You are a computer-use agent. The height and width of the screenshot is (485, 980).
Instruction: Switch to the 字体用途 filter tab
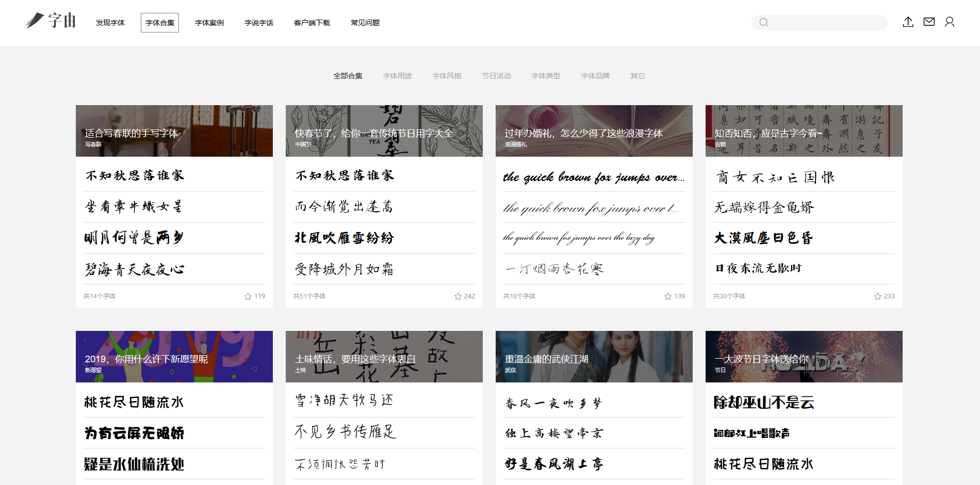[398, 76]
